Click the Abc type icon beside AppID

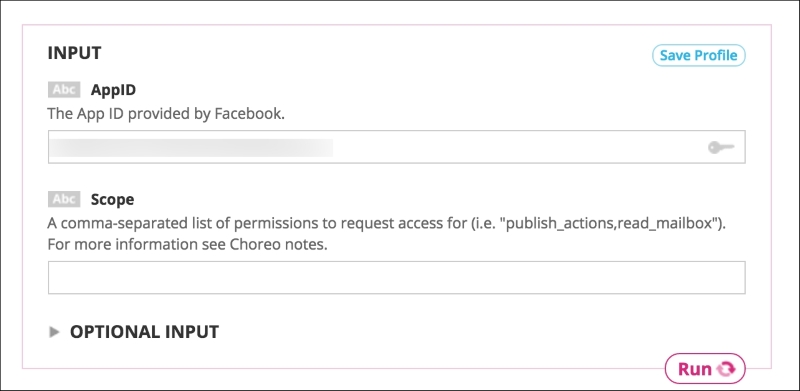click(64, 90)
